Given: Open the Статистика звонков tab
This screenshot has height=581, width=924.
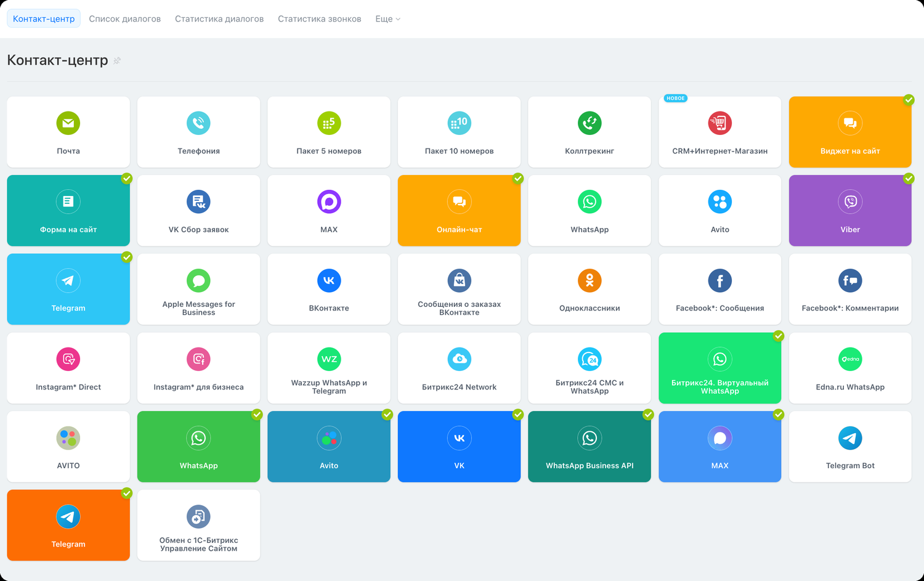Looking at the screenshot, I should [x=320, y=19].
